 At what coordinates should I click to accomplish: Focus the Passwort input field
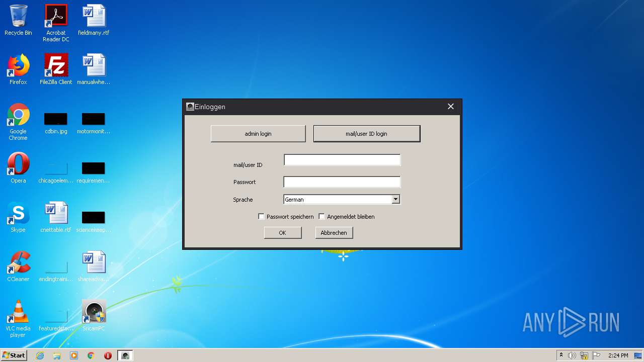[x=342, y=182]
